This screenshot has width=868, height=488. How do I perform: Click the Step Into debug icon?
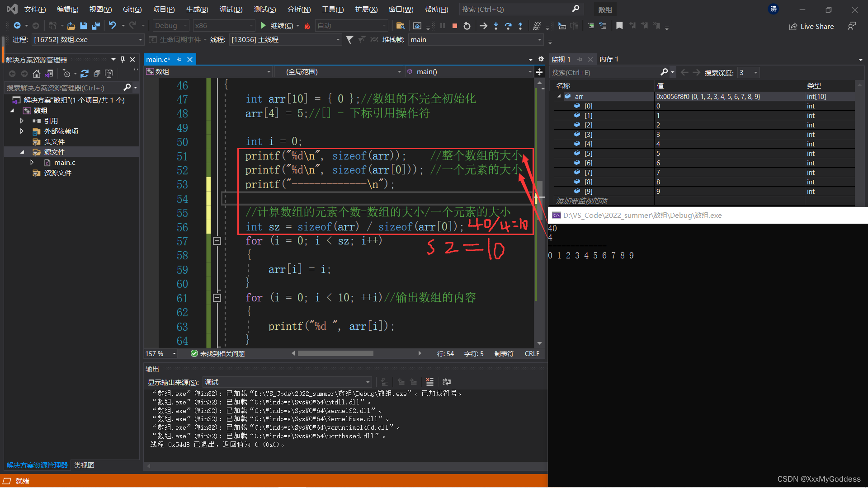(x=496, y=26)
